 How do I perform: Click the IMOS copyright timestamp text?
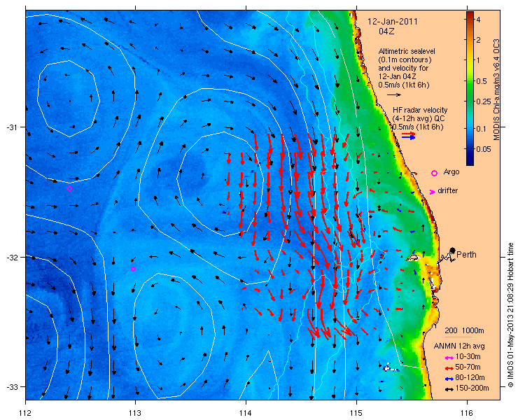coord(510,315)
